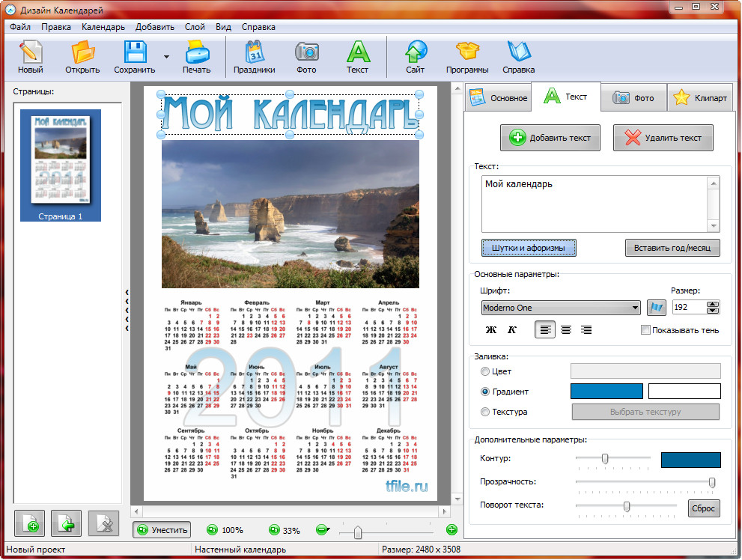This screenshot has height=560, width=742.
Task: Select the Цвет fill radio button
Action: 485,371
